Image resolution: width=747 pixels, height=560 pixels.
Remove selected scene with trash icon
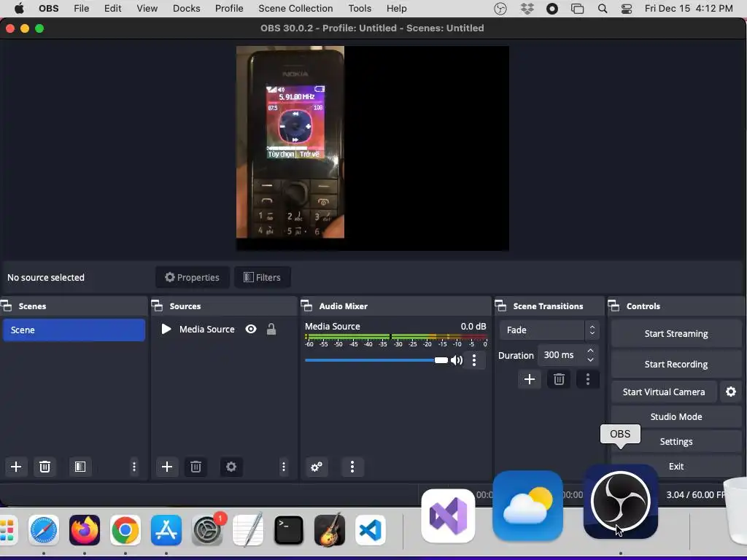[44, 467]
